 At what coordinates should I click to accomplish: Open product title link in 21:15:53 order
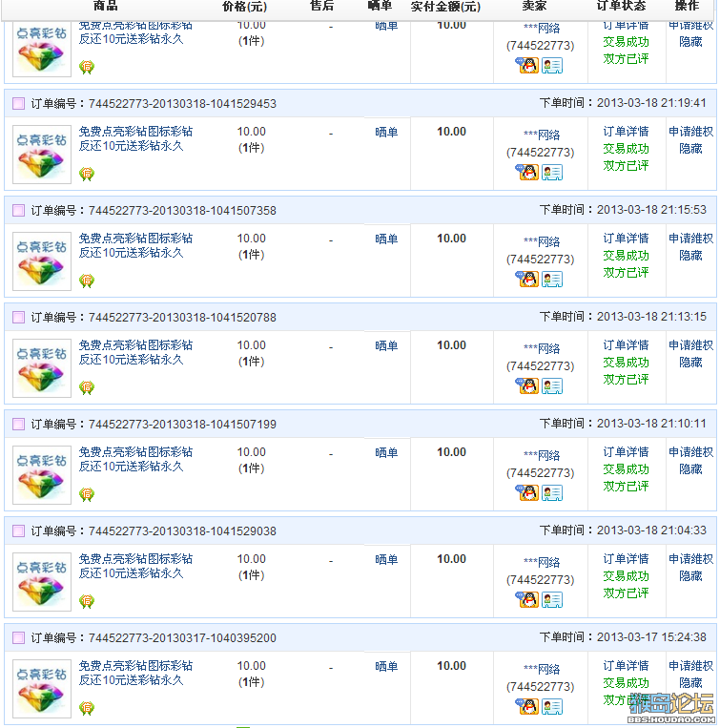click(135, 245)
